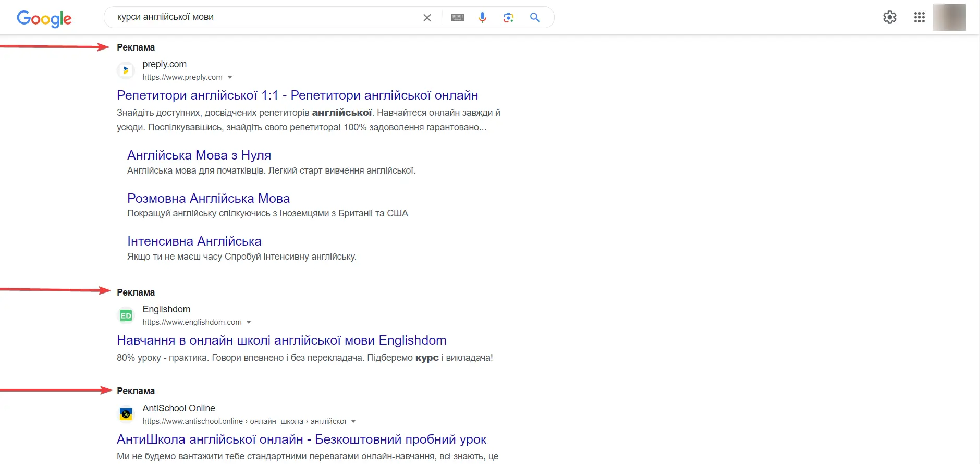
Task: Open 'АнтиШкола англійської онлайн' ad link
Action: [301, 439]
